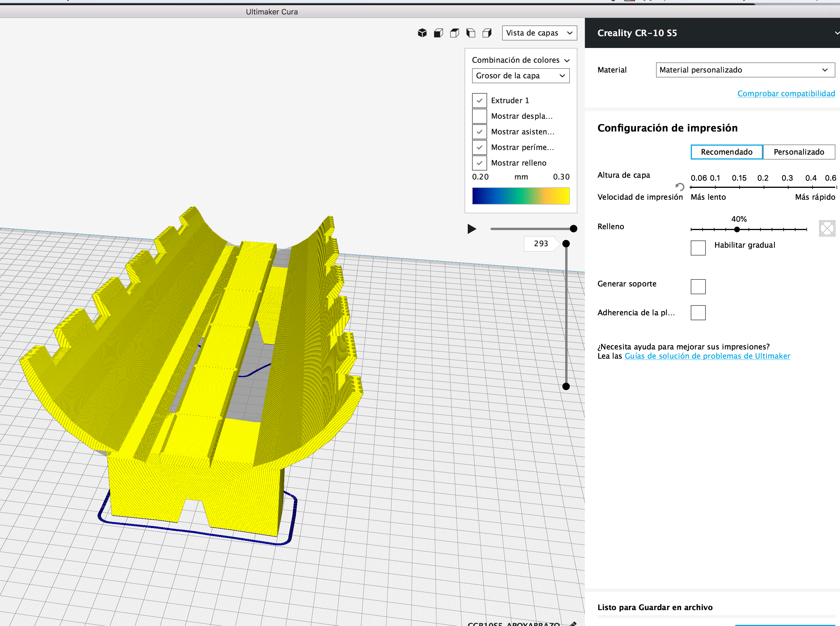Select the Recomendado tab
Viewport: 840px width, 626px height.
726,152
